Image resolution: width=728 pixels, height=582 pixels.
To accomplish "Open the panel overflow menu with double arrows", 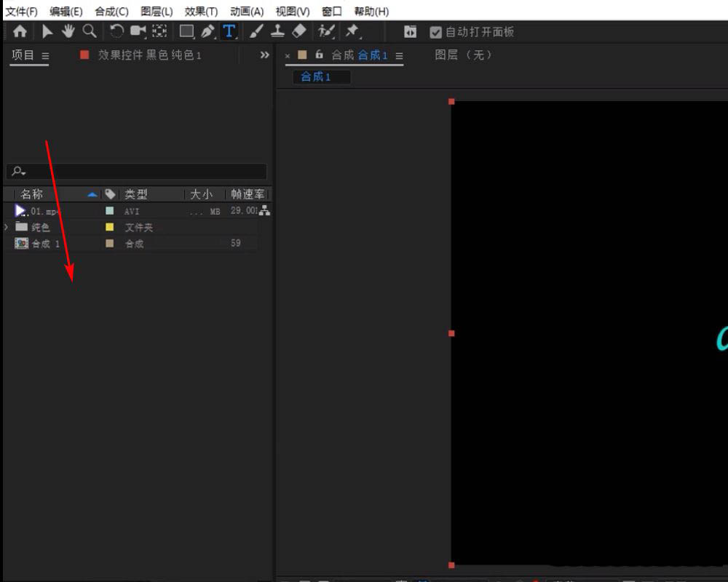I will 264,54.
